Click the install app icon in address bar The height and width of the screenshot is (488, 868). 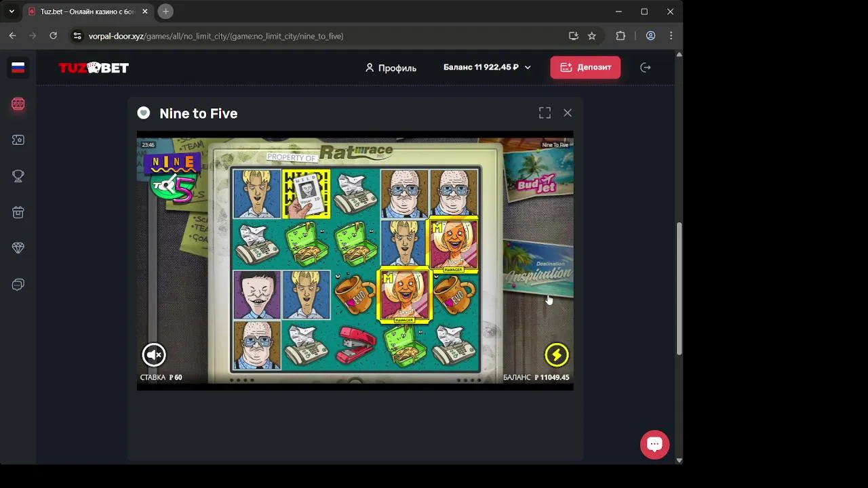point(574,36)
